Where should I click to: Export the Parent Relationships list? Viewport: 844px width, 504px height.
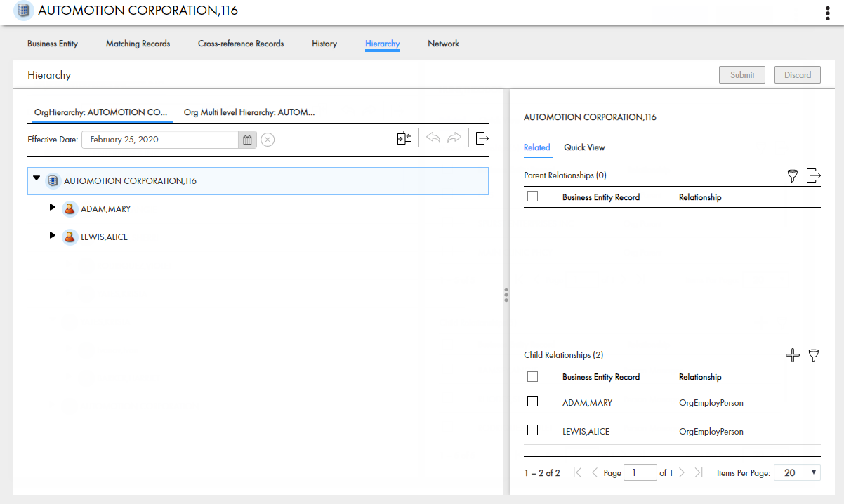pos(813,175)
